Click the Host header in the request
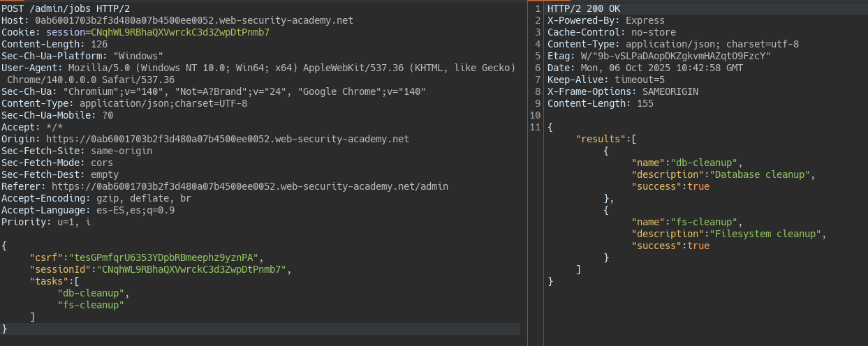The height and width of the screenshot is (346, 868). 177,20
